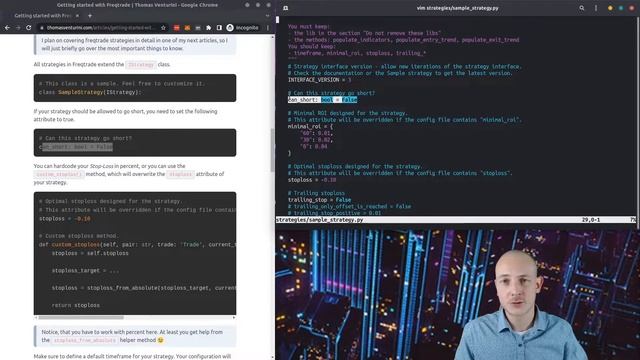The height and width of the screenshot is (360, 640).
Task: Open the tab search dropdown arrow
Action: (x=267, y=16)
